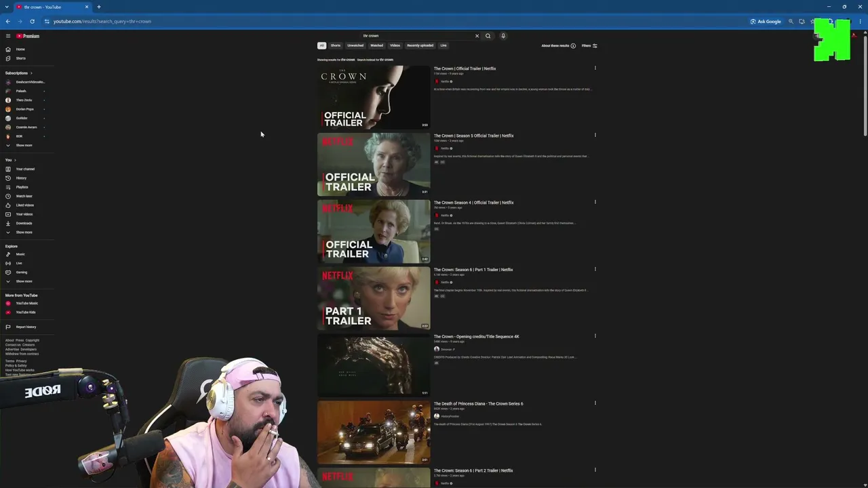Image resolution: width=868 pixels, height=488 pixels.
Task: Clear the search box with the X
Action: point(477,36)
